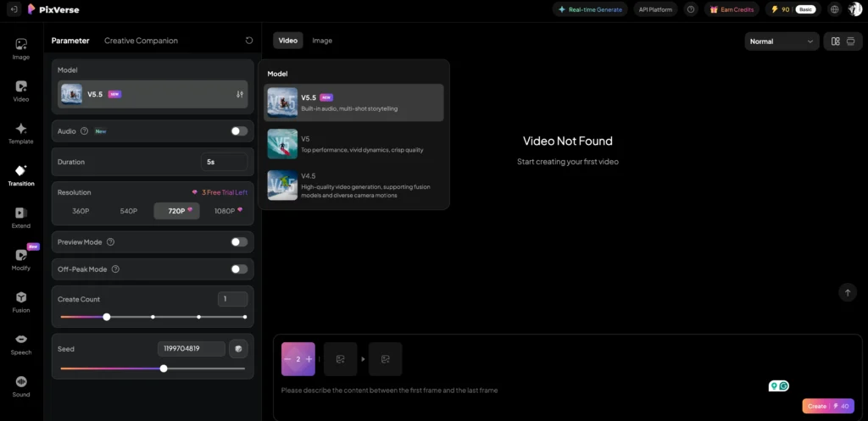Select 360P resolution
868x421 pixels.
pos(81,211)
